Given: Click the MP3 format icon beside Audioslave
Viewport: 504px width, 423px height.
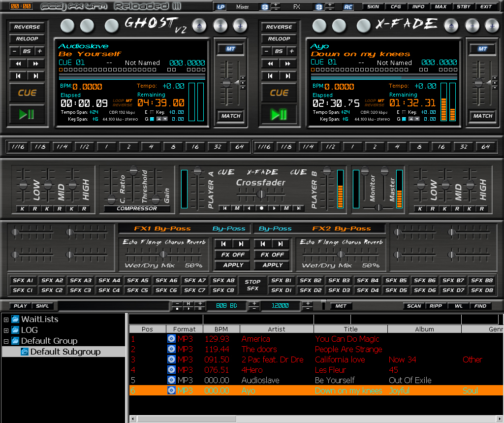Looking at the screenshot, I should (x=171, y=380).
